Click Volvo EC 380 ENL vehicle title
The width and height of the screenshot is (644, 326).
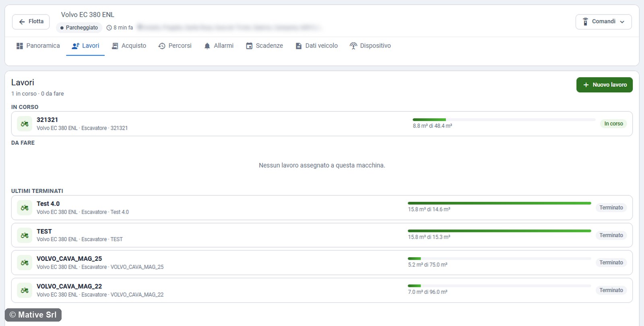[x=88, y=15]
